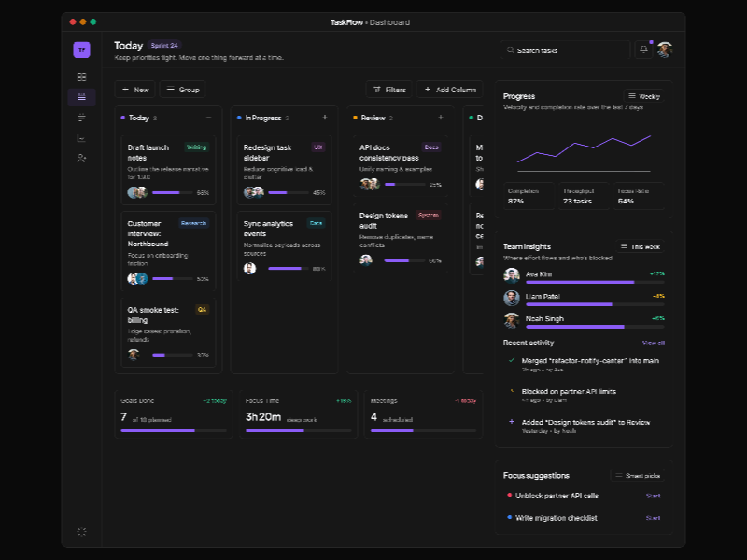Click the Add Column button
The image size is (747, 560).
click(450, 90)
